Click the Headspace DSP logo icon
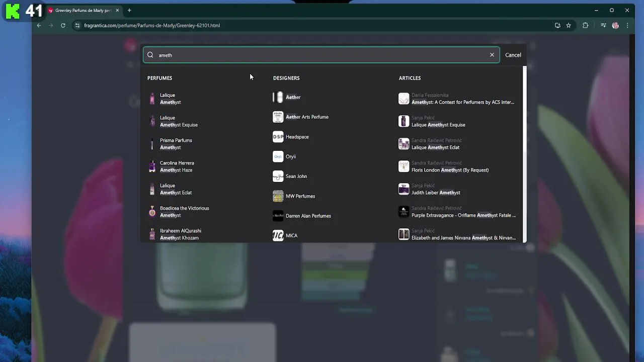The width and height of the screenshot is (644, 362). tap(278, 137)
